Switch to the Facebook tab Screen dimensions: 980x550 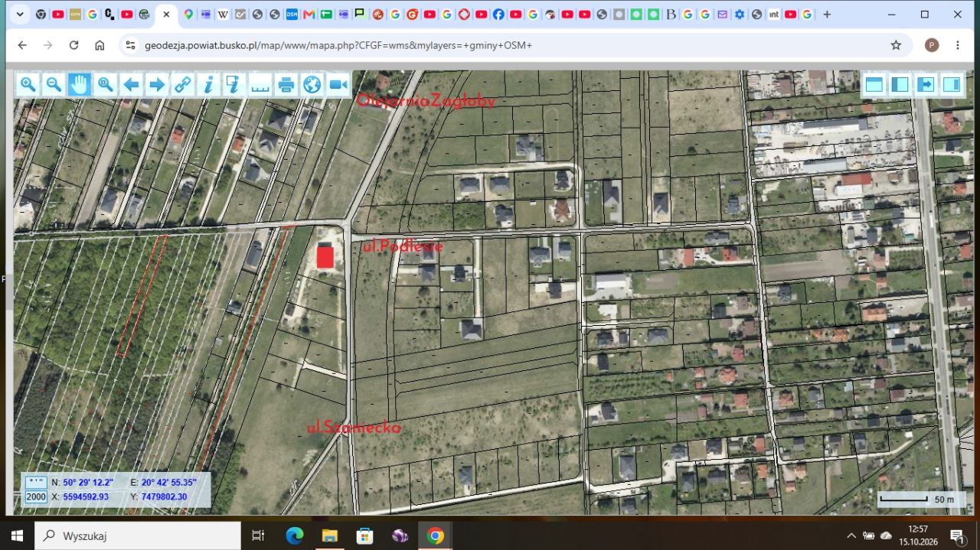tap(498, 14)
